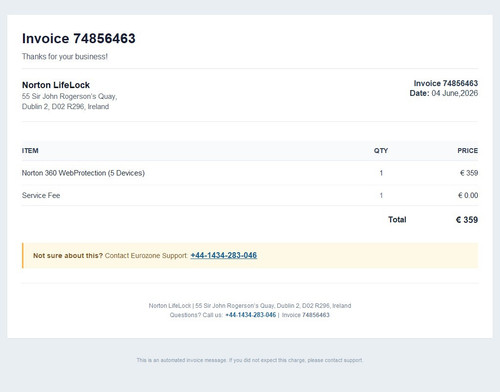
Task: Click the '€ 0.00' Service Fee price
Action: tap(468, 195)
